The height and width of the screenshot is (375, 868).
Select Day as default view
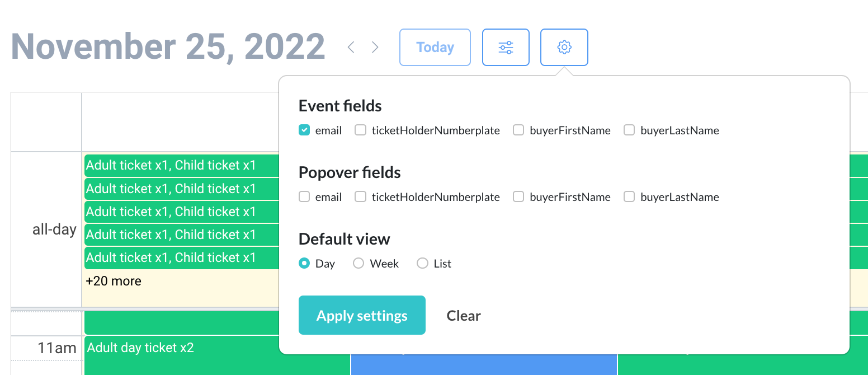304,264
